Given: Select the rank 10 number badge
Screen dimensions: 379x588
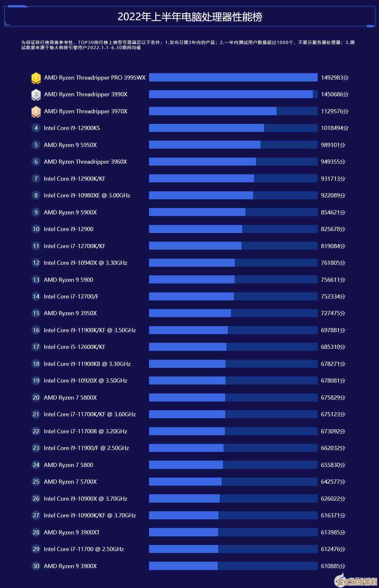Looking at the screenshot, I should (x=36, y=229).
